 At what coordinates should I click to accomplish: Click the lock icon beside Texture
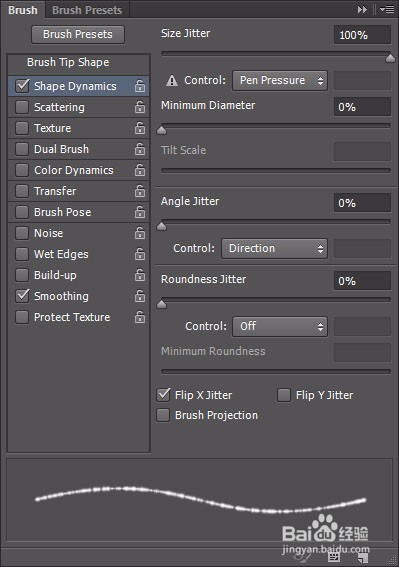140,128
